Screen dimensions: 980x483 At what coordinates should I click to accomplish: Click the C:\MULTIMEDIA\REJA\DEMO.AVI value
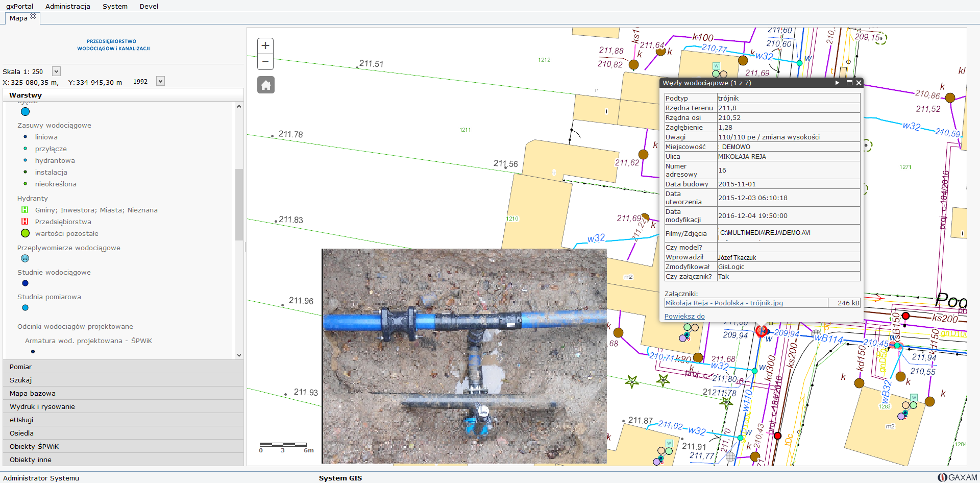pos(765,233)
